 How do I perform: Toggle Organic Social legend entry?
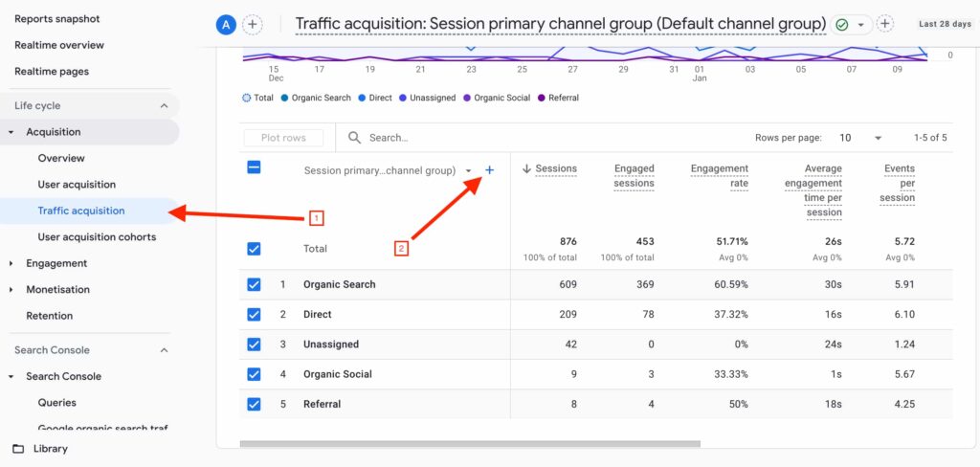497,98
